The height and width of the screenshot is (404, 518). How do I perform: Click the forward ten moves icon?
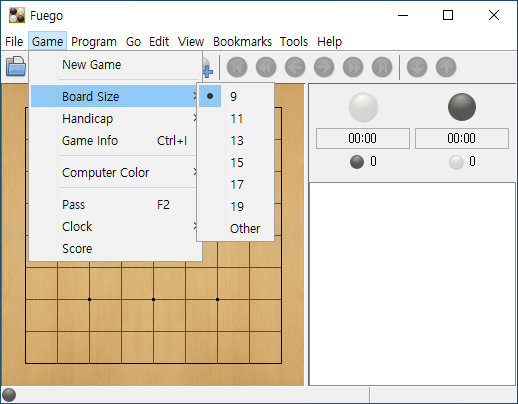353,67
